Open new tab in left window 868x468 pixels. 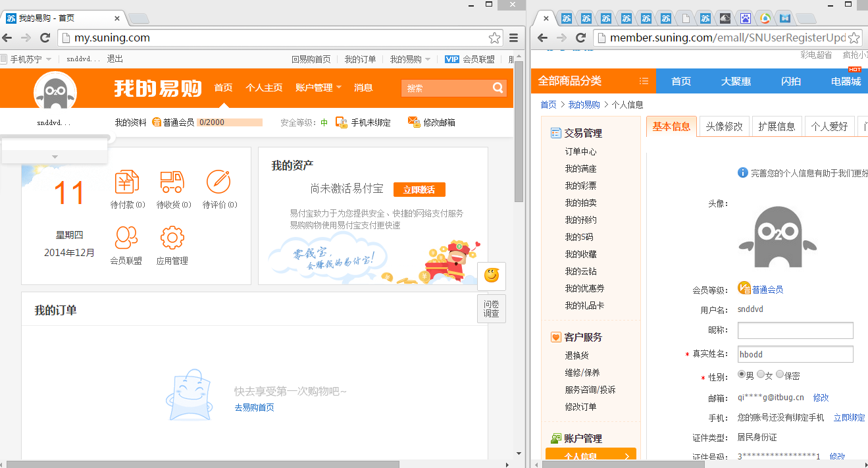click(138, 18)
